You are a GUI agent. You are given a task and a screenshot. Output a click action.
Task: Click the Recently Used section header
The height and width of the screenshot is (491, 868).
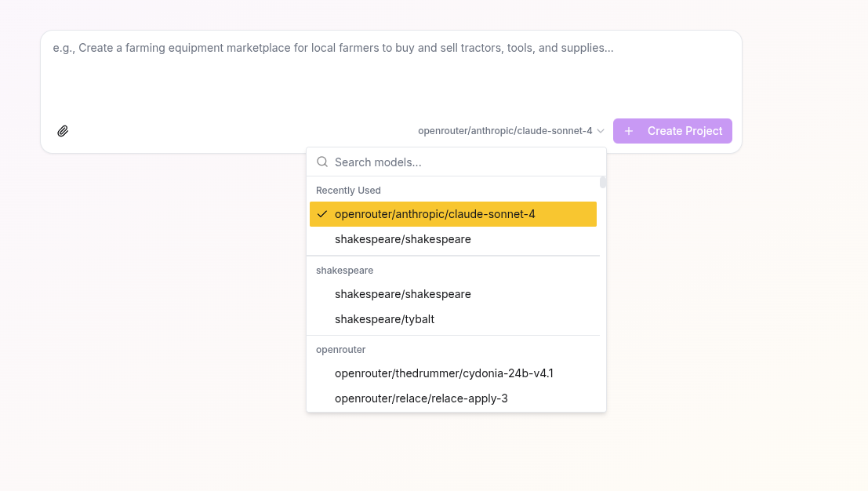click(x=348, y=191)
